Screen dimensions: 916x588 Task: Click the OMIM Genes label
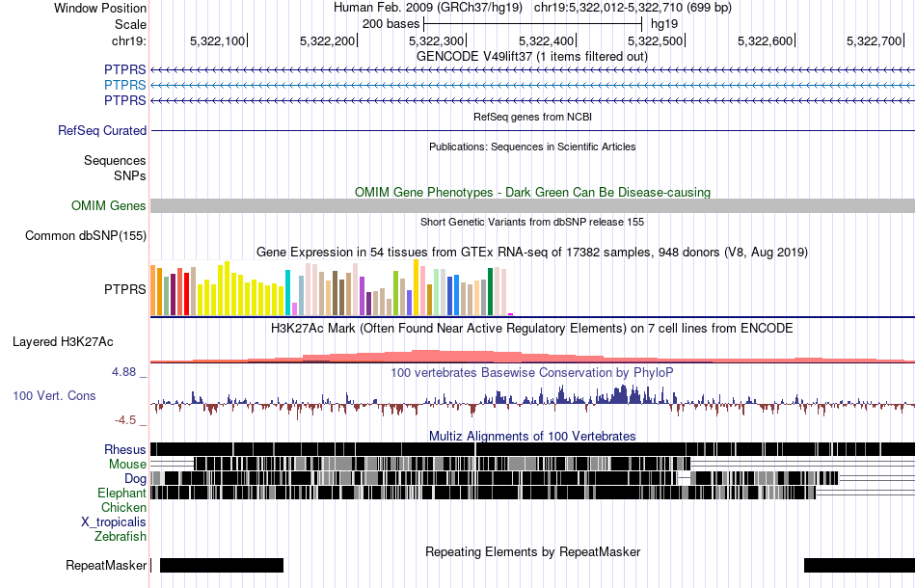tap(109, 206)
